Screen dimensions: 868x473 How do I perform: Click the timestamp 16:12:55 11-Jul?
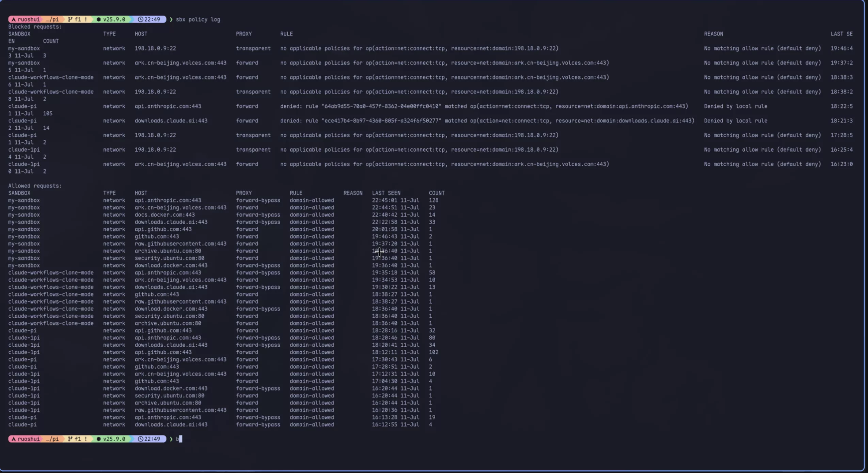(395, 425)
